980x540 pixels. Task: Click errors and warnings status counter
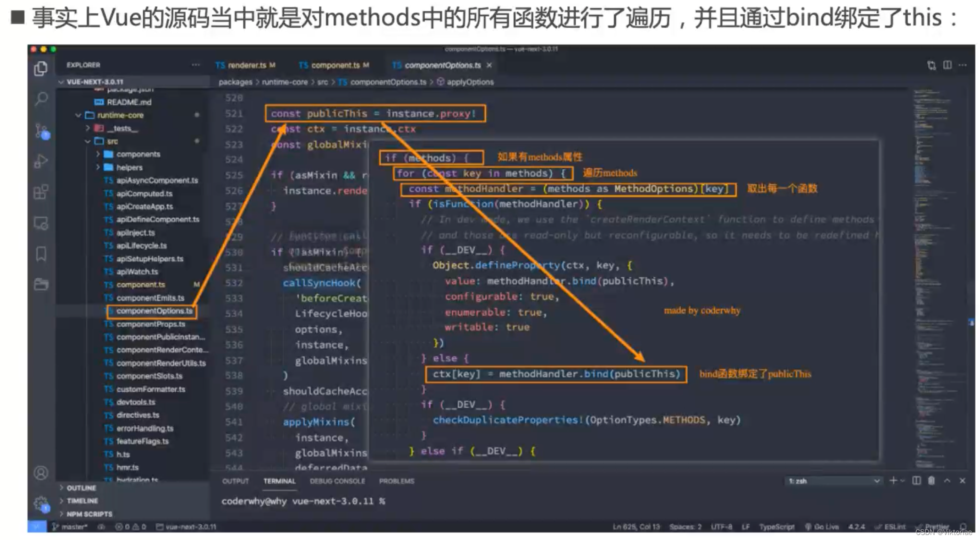pyautogui.click(x=130, y=526)
